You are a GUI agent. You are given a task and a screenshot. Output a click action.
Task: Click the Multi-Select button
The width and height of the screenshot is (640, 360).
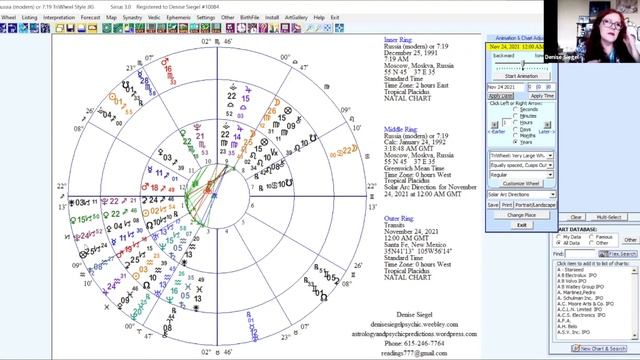pos(609,218)
